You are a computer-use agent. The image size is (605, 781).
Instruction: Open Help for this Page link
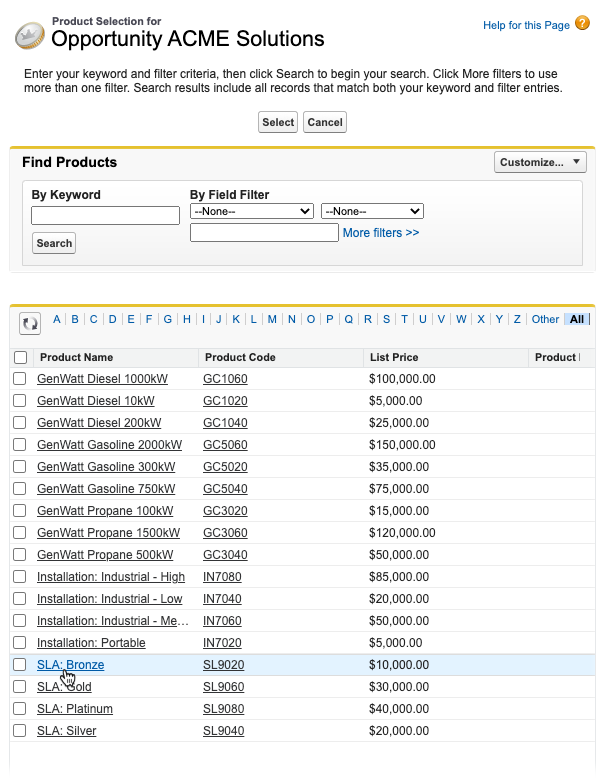pyautogui.click(x=526, y=25)
